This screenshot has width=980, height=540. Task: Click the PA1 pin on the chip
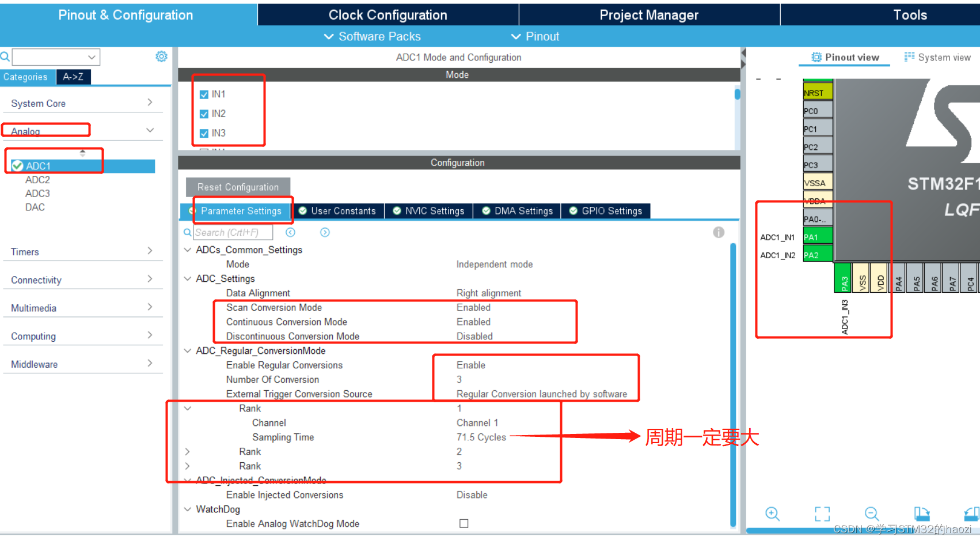818,237
